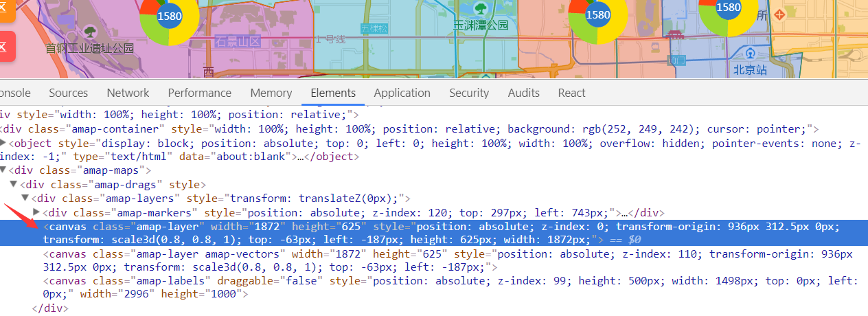Click the 石景山区 map label
868x316 pixels.
pos(238,41)
